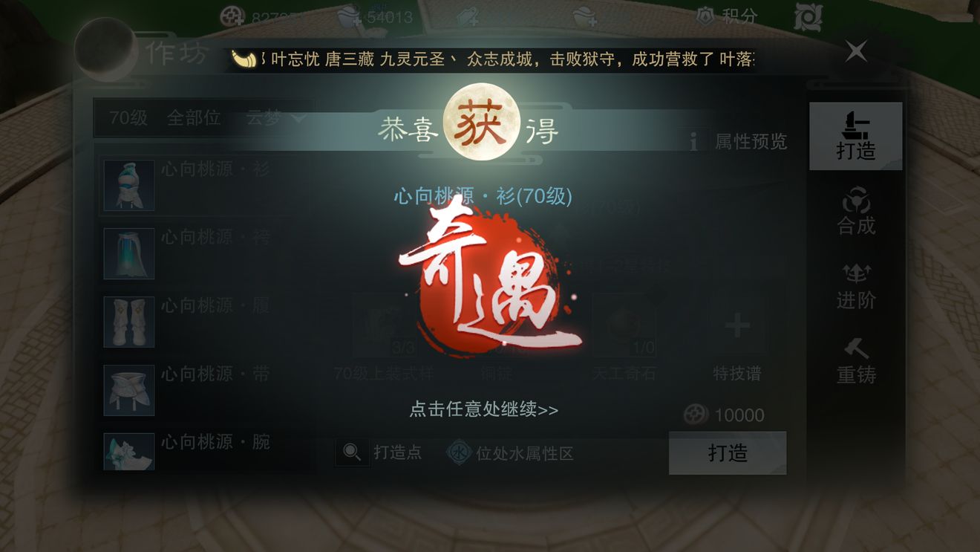Click the 属性预览 info icon
980x552 pixels.
pos(694,140)
